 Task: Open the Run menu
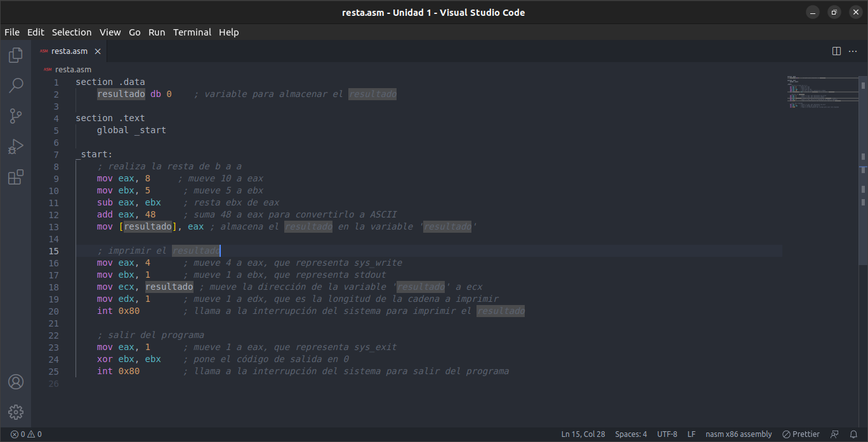coord(157,32)
